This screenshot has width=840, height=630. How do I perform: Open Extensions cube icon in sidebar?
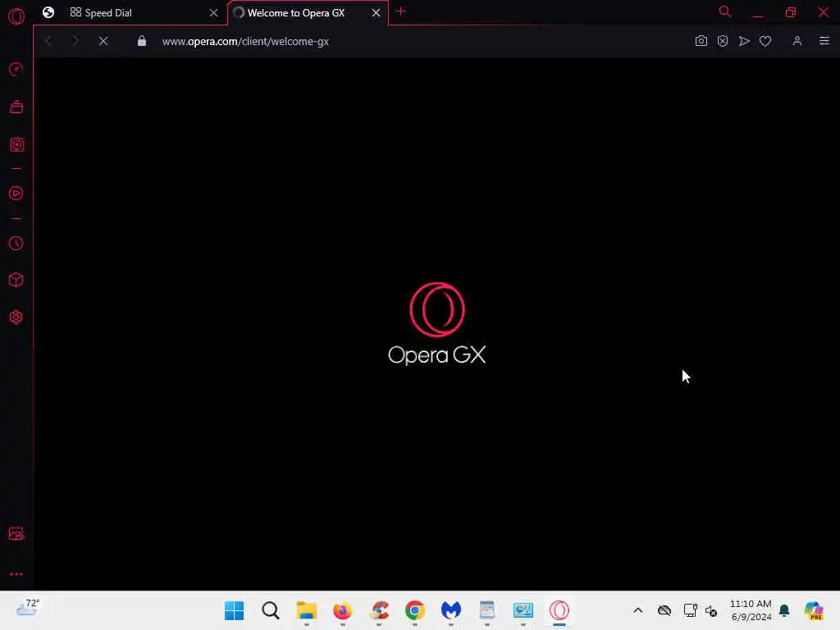click(x=16, y=280)
